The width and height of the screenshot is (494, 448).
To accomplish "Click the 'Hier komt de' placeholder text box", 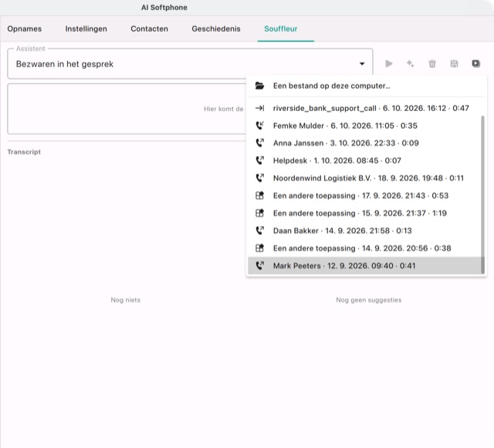I will (x=127, y=109).
